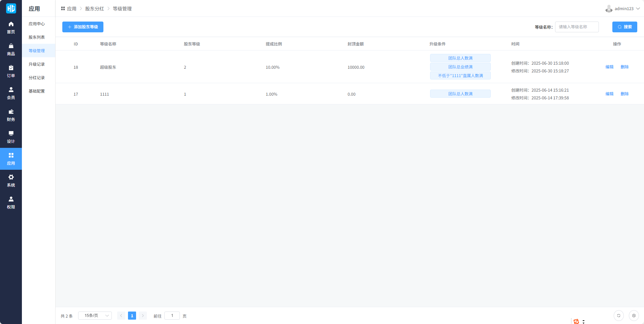Open 基础配置 in the submenu
The height and width of the screenshot is (324, 644).
click(37, 91)
